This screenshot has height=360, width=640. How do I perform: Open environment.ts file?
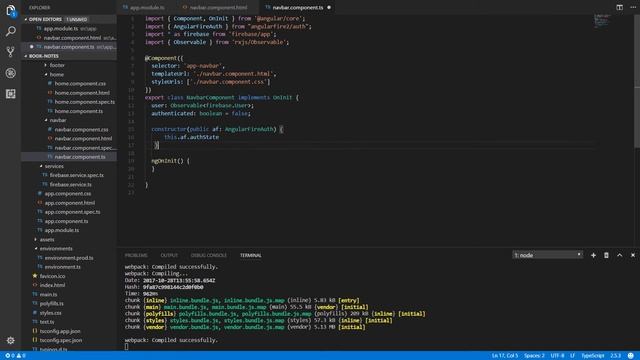point(62,267)
